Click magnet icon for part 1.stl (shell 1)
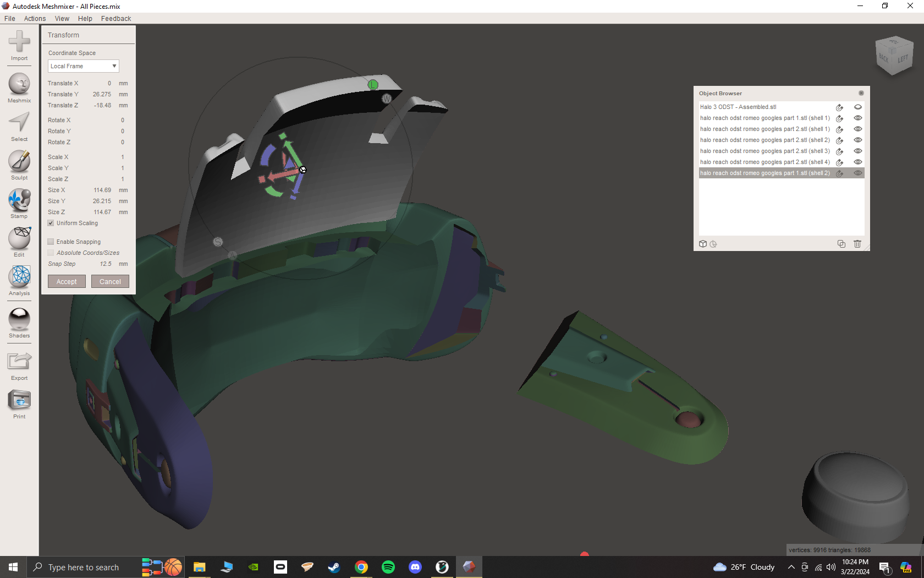924x578 pixels. tap(840, 118)
